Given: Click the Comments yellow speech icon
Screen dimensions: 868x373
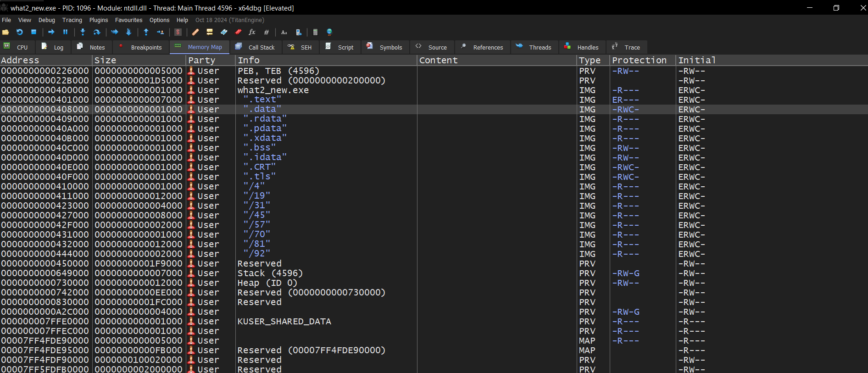Looking at the screenshot, I should click(x=210, y=32).
